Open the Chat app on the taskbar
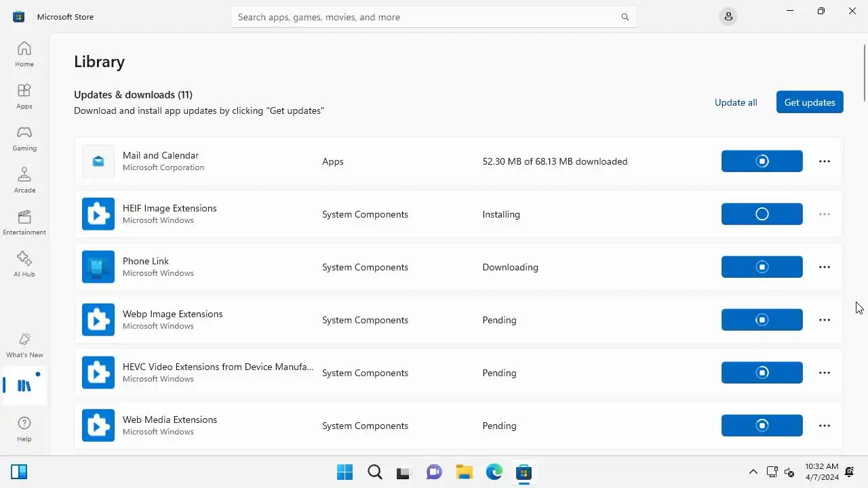 [x=434, y=472]
